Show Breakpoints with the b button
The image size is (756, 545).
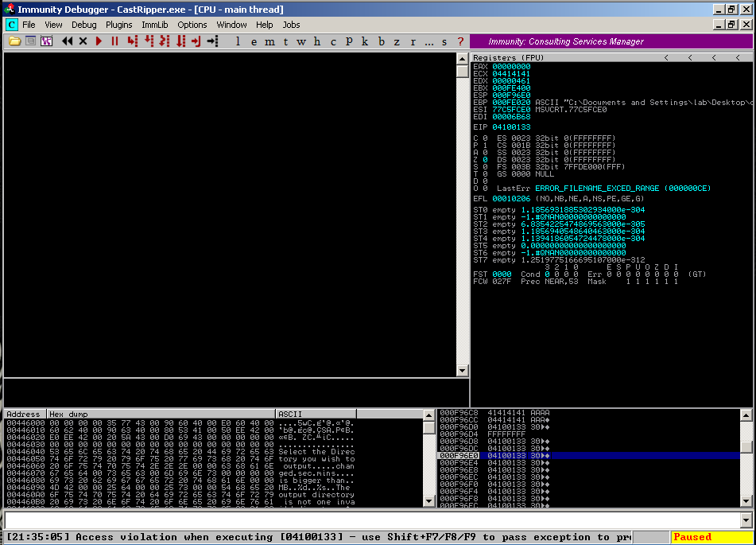(x=382, y=41)
